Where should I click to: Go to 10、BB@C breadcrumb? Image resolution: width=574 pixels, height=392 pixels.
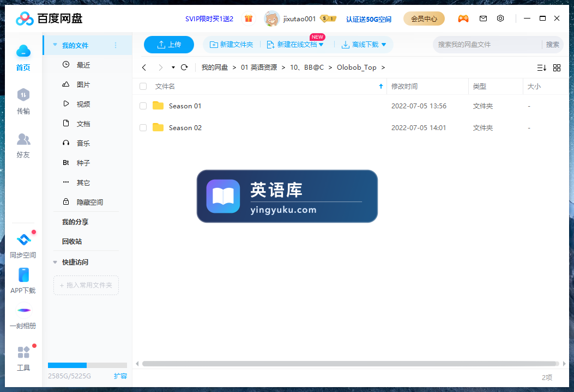[307, 68]
